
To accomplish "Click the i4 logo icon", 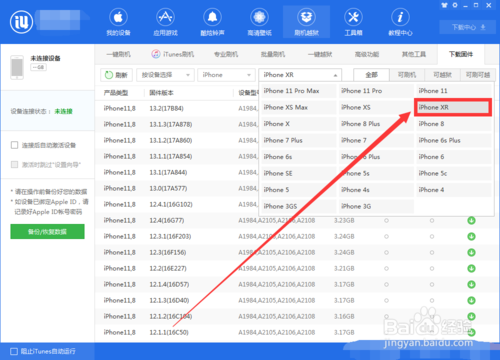I will tap(21, 22).
